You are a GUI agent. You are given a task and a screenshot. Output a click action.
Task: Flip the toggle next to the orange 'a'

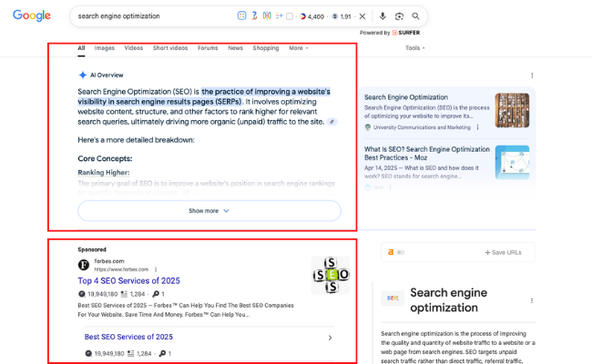pos(401,252)
